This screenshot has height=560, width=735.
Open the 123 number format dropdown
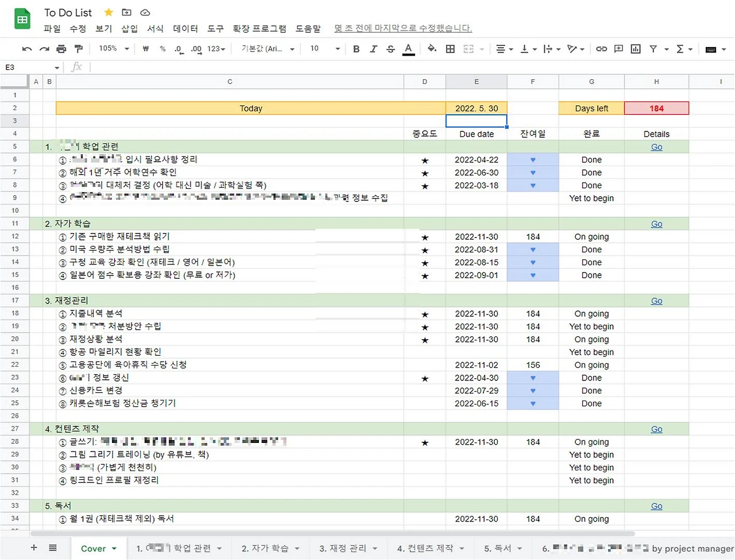[216, 49]
